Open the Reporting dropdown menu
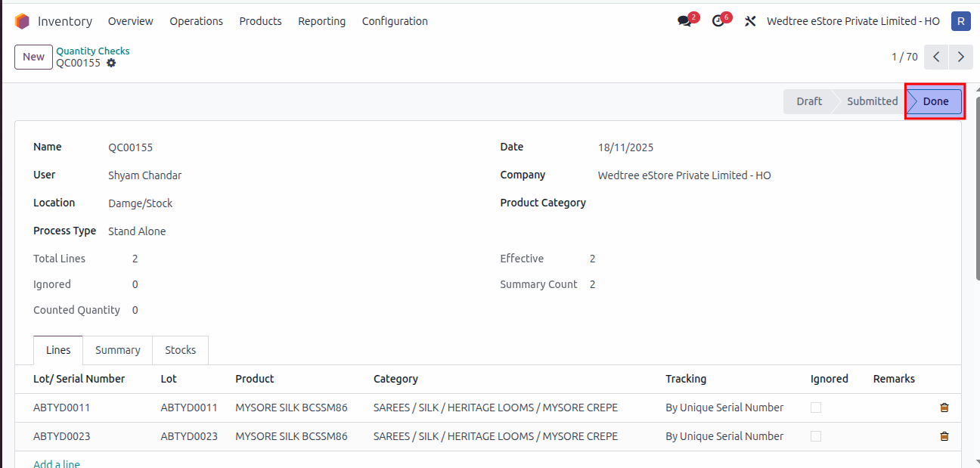This screenshot has height=468, width=980. pos(321,21)
